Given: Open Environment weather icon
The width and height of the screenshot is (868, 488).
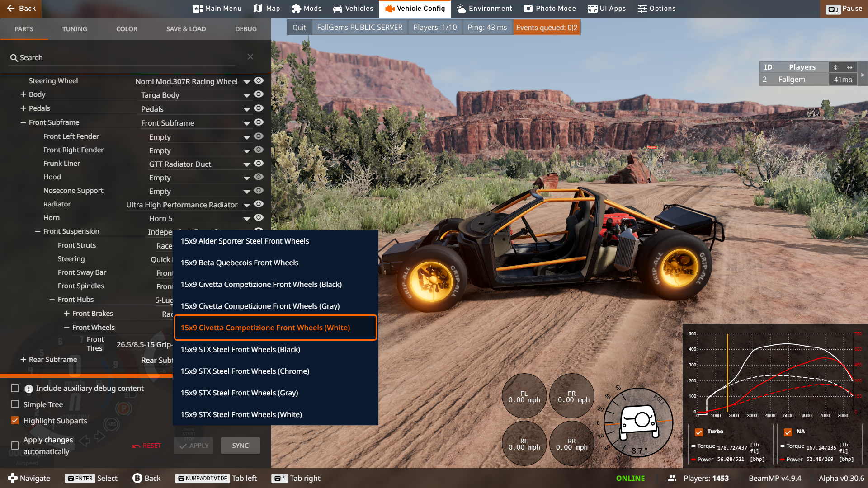Looking at the screenshot, I should pyautogui.click(x=461, y=9).
